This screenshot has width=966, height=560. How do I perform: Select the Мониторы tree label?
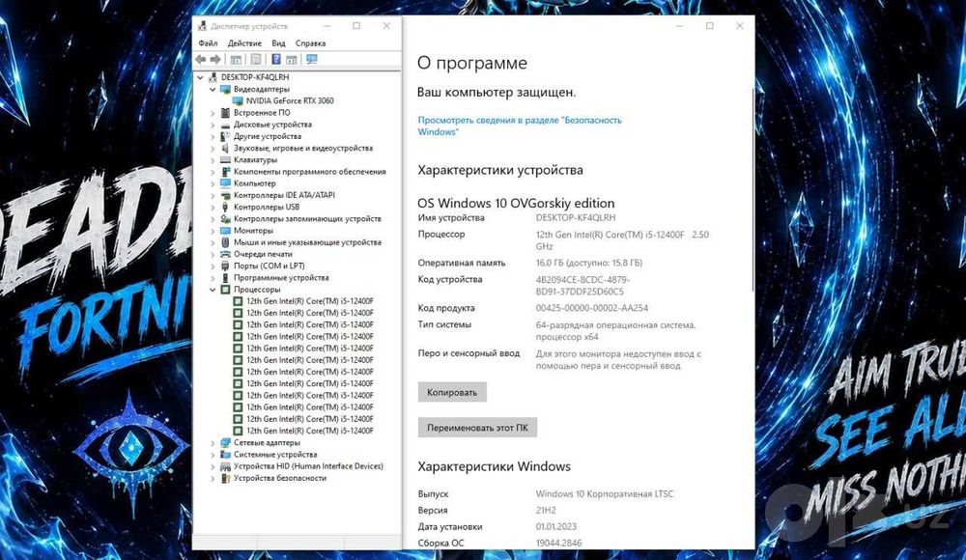253,231
